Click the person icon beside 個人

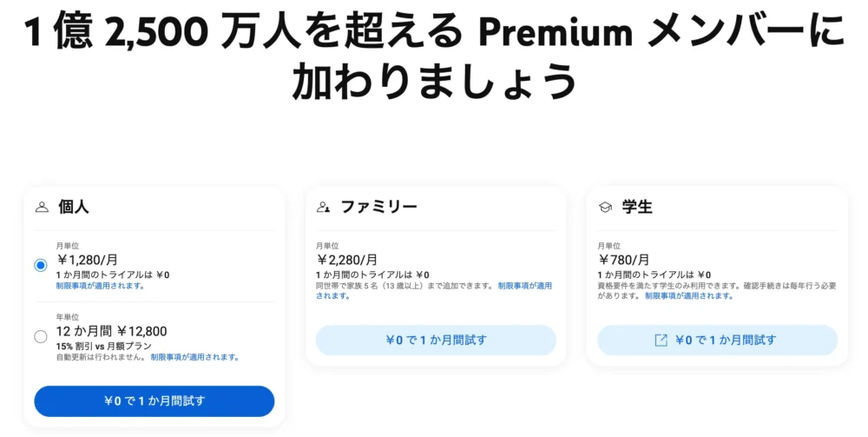42,208
